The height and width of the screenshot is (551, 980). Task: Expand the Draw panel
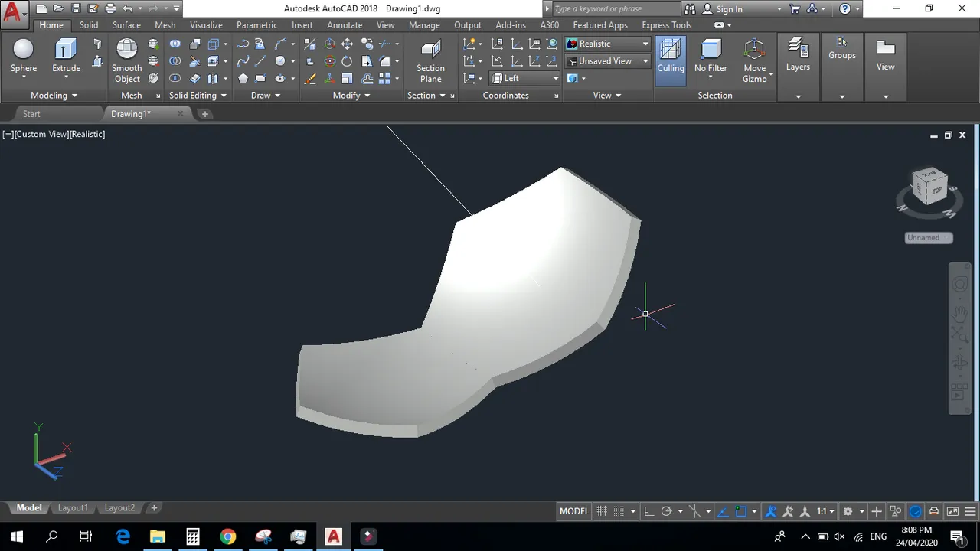(x=266, y=96)
